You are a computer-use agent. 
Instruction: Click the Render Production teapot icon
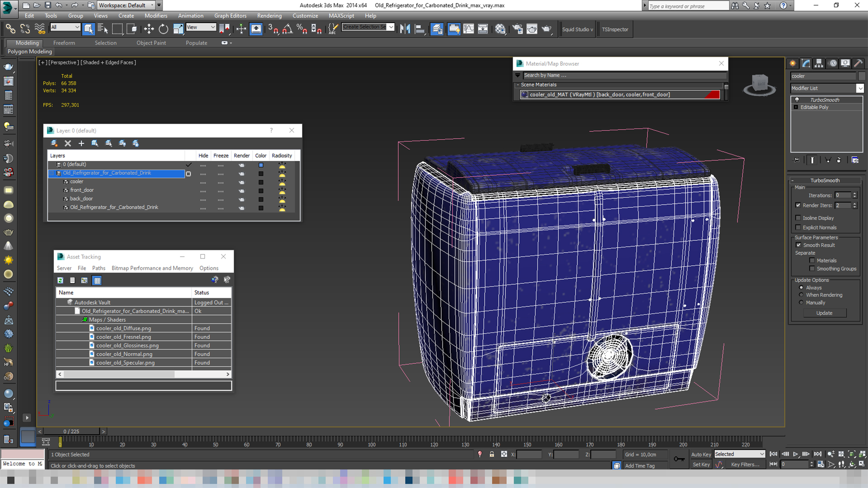coord(547,29)
